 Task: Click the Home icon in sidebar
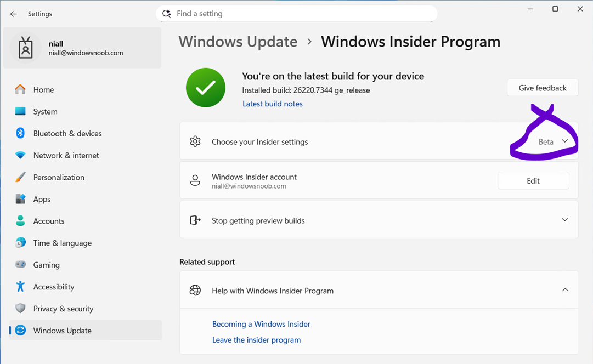pos(20,89)
